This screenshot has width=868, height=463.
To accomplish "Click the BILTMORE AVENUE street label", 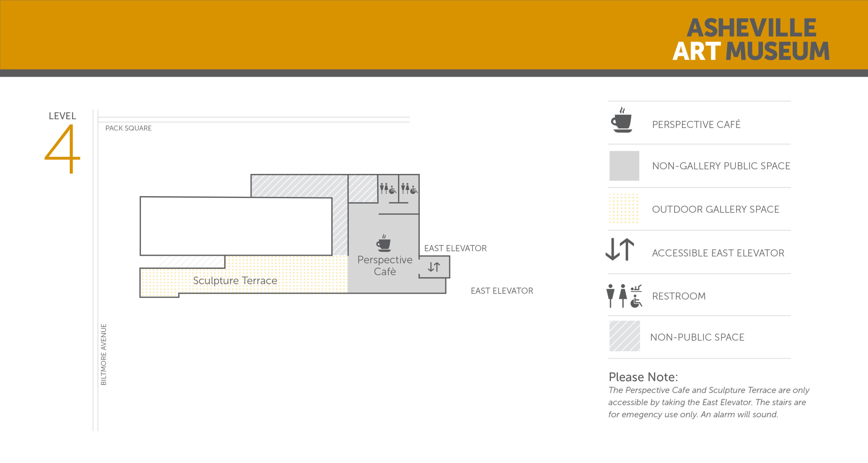I will click(x=104, y=354).
